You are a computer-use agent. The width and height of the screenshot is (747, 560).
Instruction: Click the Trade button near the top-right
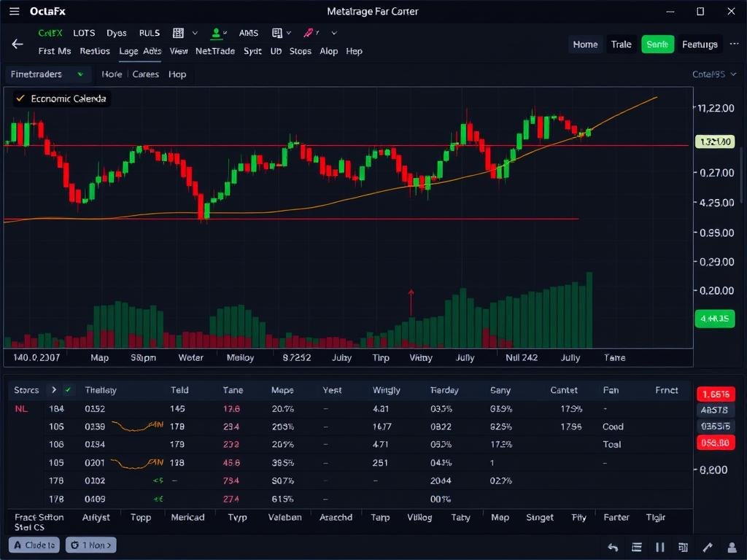point(621,44)
